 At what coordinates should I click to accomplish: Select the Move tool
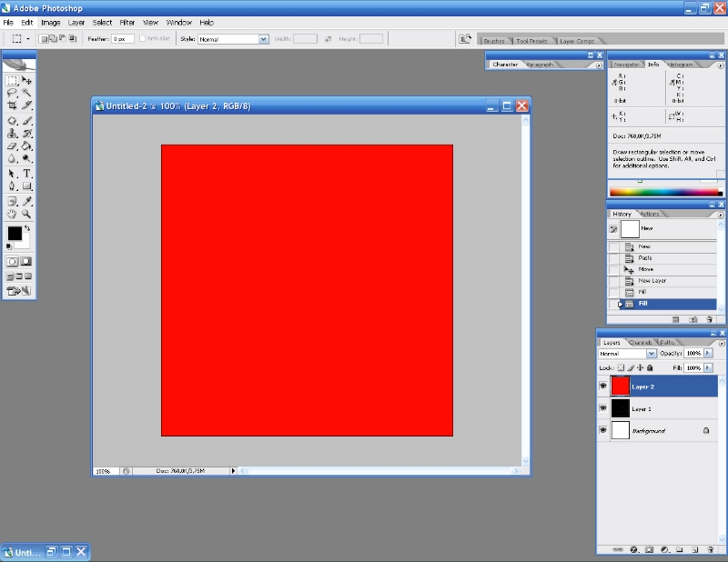pyautogui.click(x=27, y=80)
